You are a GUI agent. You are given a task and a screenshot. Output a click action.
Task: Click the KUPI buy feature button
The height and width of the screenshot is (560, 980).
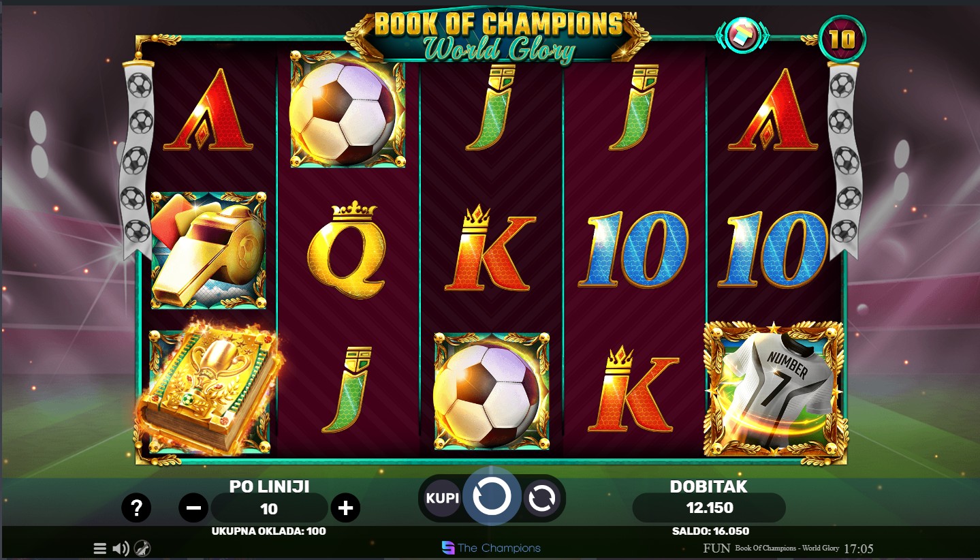(443, 499)
